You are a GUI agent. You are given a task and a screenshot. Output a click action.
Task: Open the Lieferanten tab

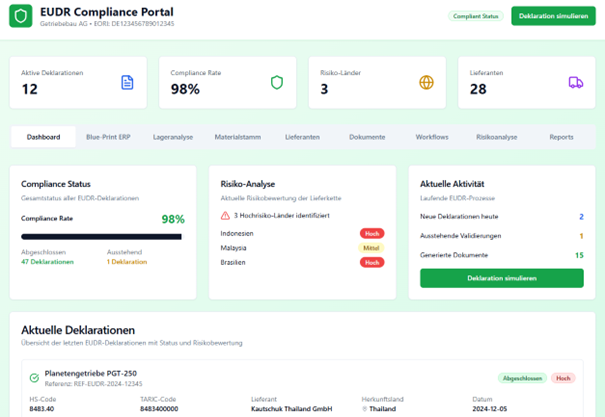tap(303, 137)
